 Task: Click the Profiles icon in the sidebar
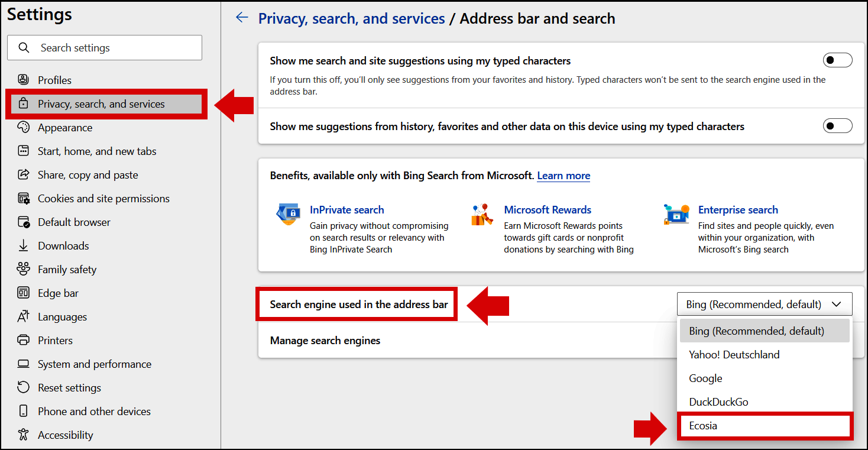tap(23, 80)
